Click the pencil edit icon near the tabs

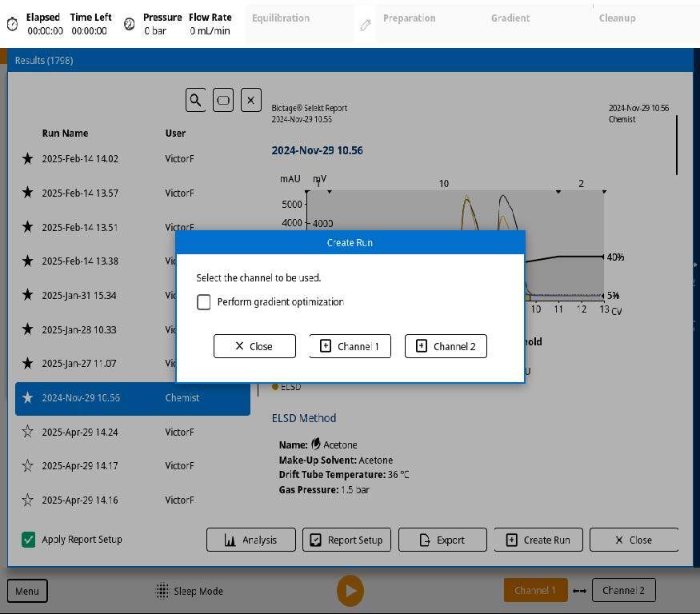point(365,24)
